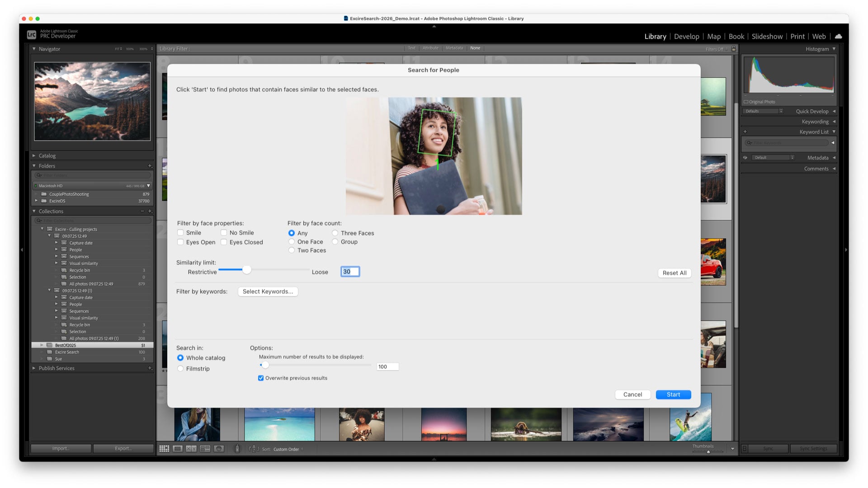Open People view face icon
Viewport: 868px width, 488px height.
[x=219, y=449]
